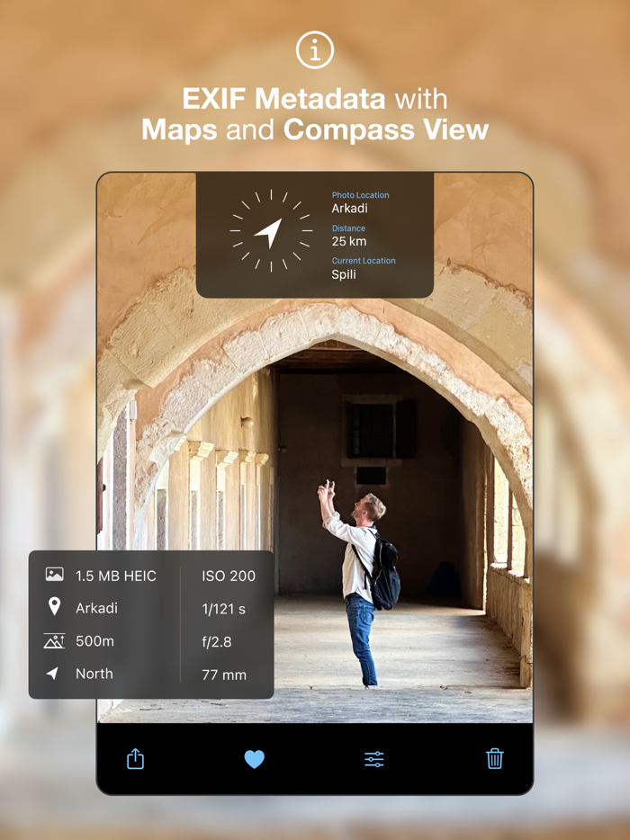Image resolution: width=630 pixels, height=840 pixels.
Task: Tap the "77 mm" focal length value
Action: pos(224,675)
